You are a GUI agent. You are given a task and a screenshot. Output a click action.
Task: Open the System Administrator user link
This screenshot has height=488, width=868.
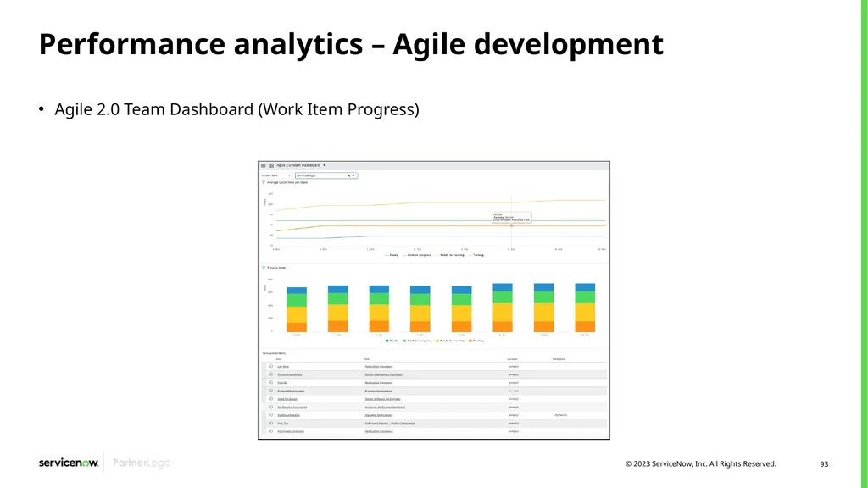291,391
